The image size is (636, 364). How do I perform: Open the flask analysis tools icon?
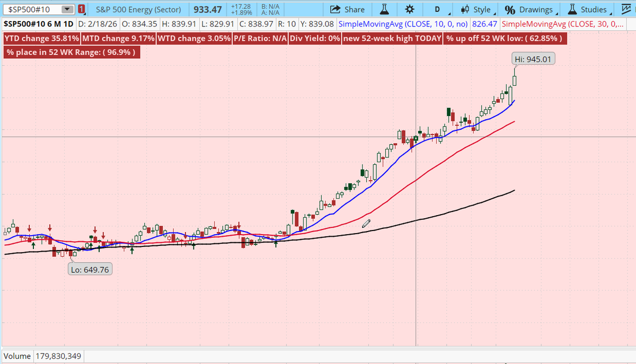point(384,10)
